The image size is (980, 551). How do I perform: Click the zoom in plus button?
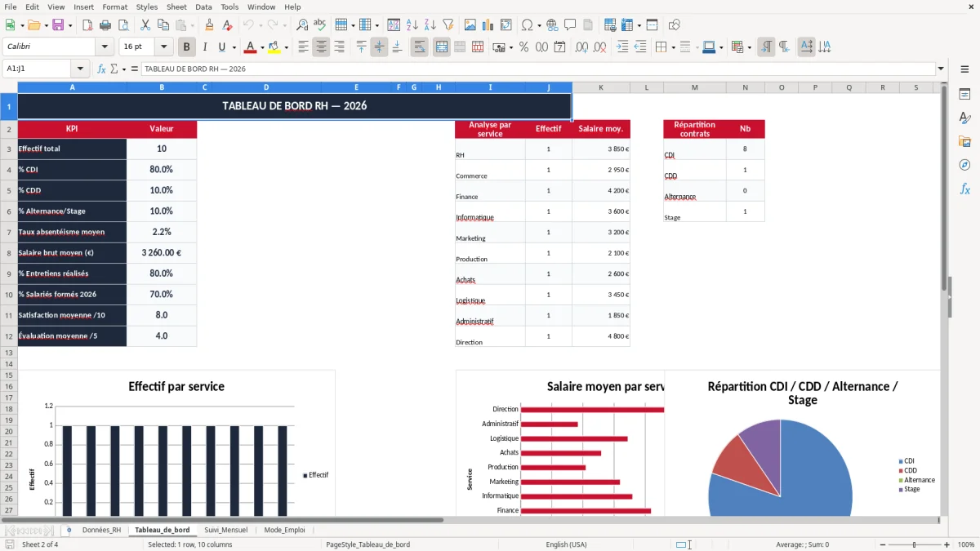coord(947,544)
